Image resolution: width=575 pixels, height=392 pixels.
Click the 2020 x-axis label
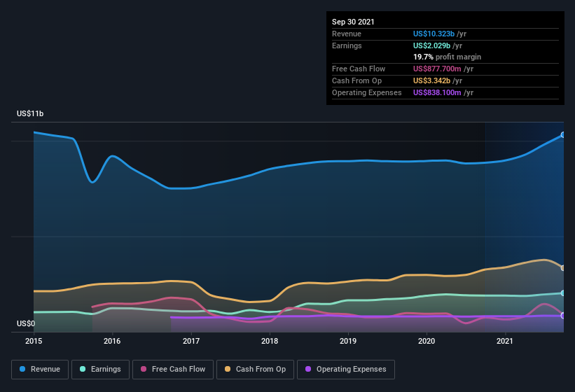point(427,341)
